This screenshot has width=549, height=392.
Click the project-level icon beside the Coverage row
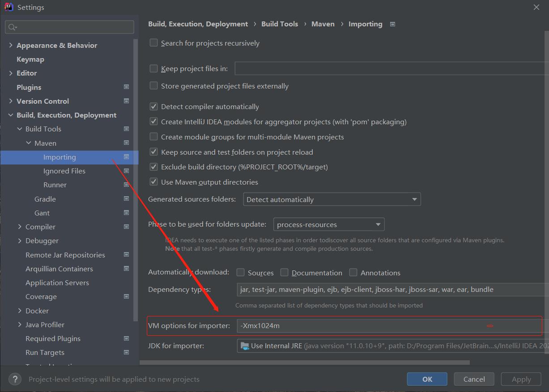(126, 296)
